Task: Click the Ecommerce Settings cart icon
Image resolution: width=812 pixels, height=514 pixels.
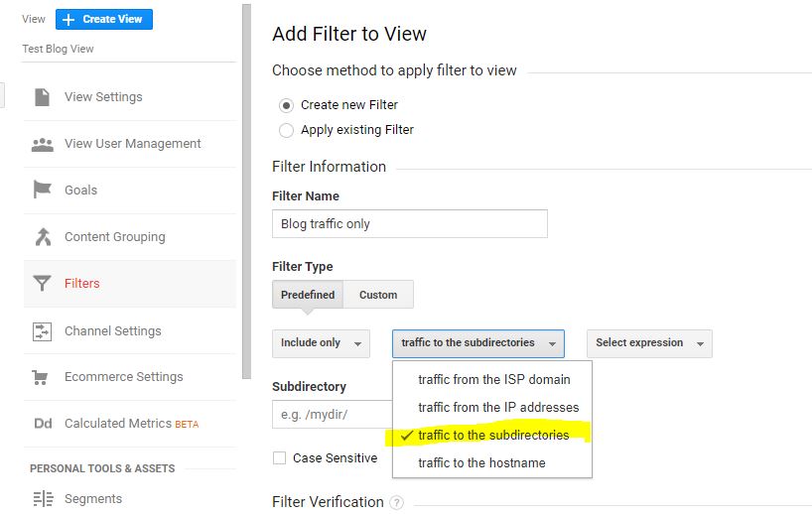Action: click(x=40, y=377)
